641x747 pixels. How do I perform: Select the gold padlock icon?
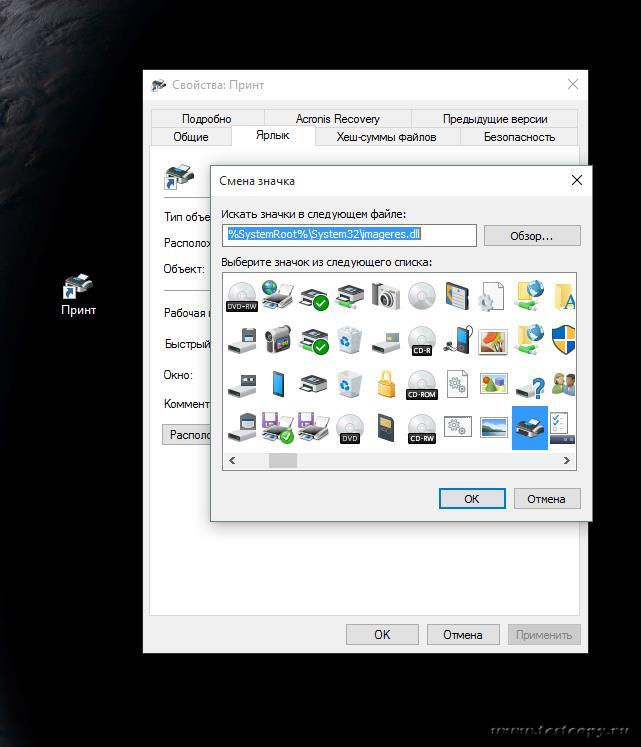click(x=386, y=384)
